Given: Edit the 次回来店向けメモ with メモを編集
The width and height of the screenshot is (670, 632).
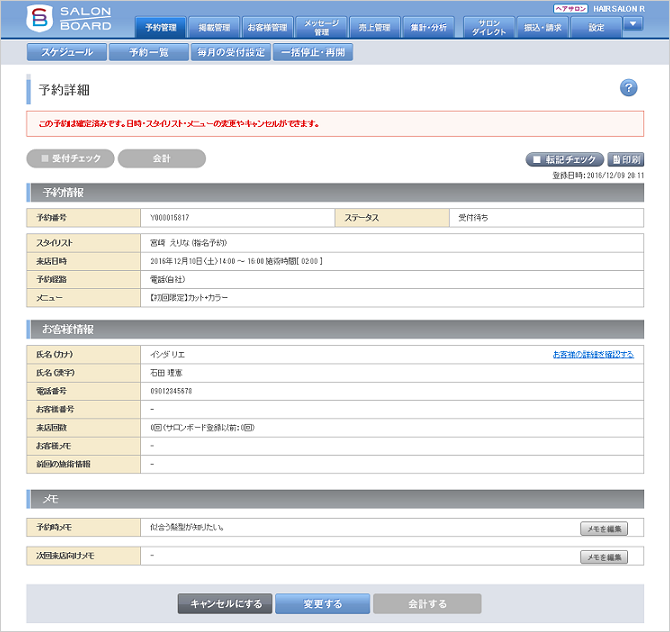Looking at the screenshot, I should [603, 557].
